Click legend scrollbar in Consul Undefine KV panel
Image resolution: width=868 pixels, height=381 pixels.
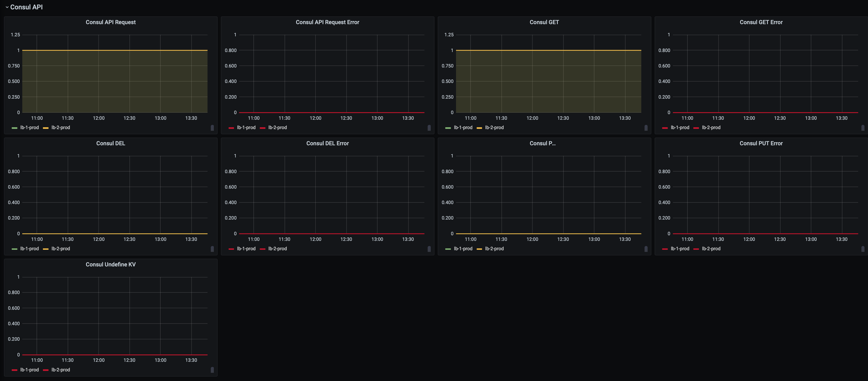pyautogui.click(x=212, y=370)
